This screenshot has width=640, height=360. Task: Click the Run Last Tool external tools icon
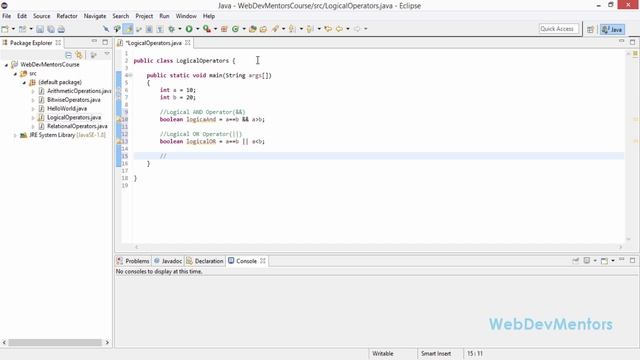(x=207, y=29)
